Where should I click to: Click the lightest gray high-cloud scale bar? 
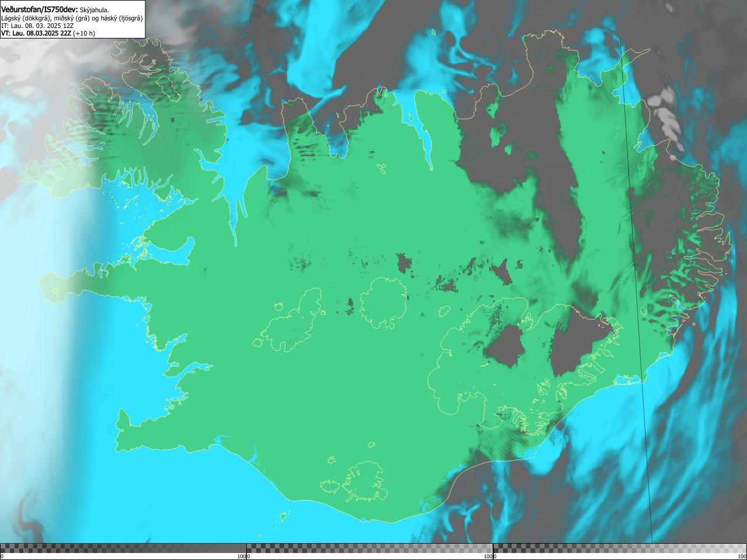pos(620,548)
